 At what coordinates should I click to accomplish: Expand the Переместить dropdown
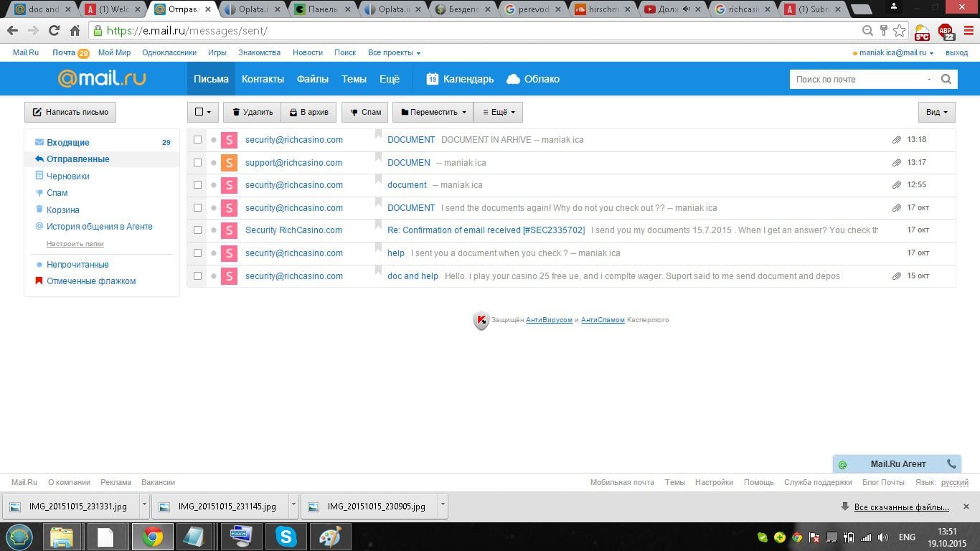tap(433, 112)
